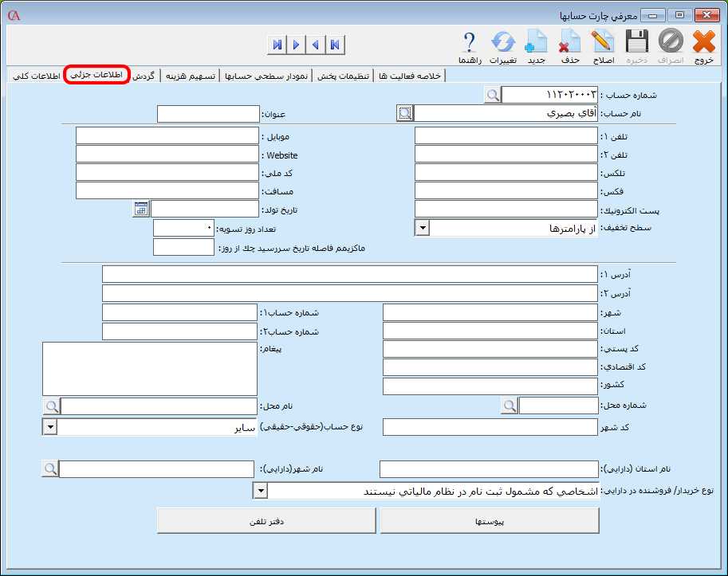Click the دفتر تلفن button
The height and width of the screenshot is (576, 728).
tap(266, 519)
